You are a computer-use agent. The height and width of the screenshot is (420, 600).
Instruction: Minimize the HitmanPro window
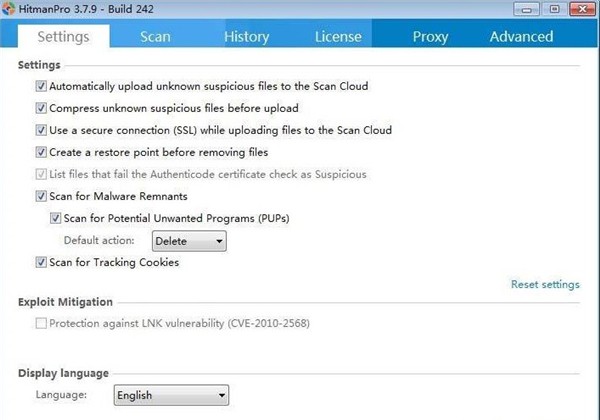click(526, 9)
